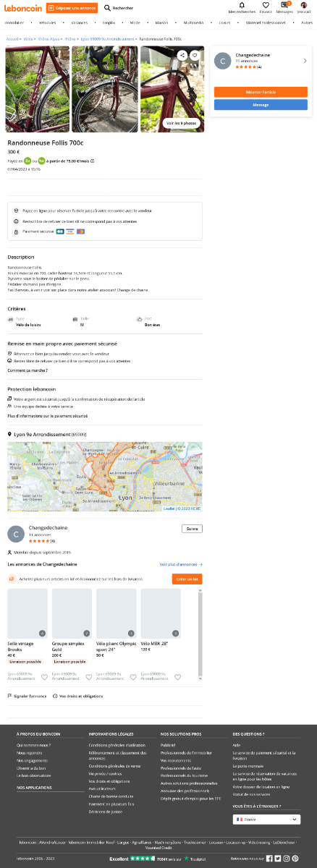Click the Réserver l'article button
Image resolution: width=317 pixels, height=868 pixels.
coord(261,92)
